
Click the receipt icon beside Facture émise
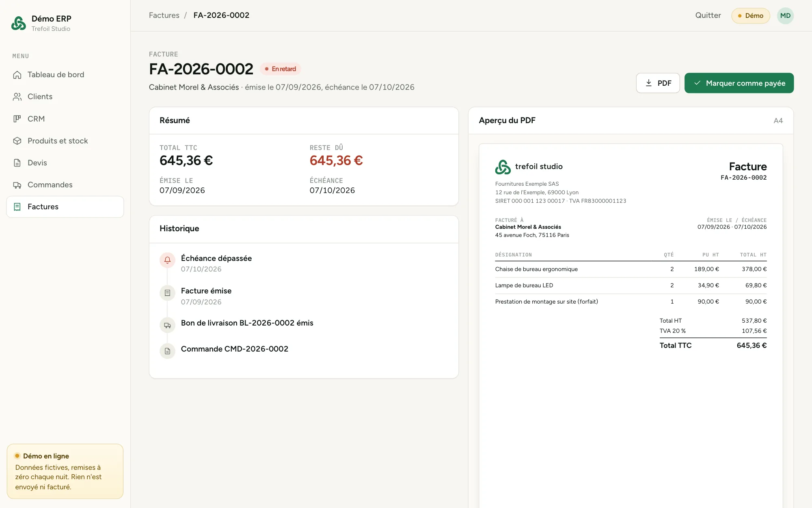(167, 293)
